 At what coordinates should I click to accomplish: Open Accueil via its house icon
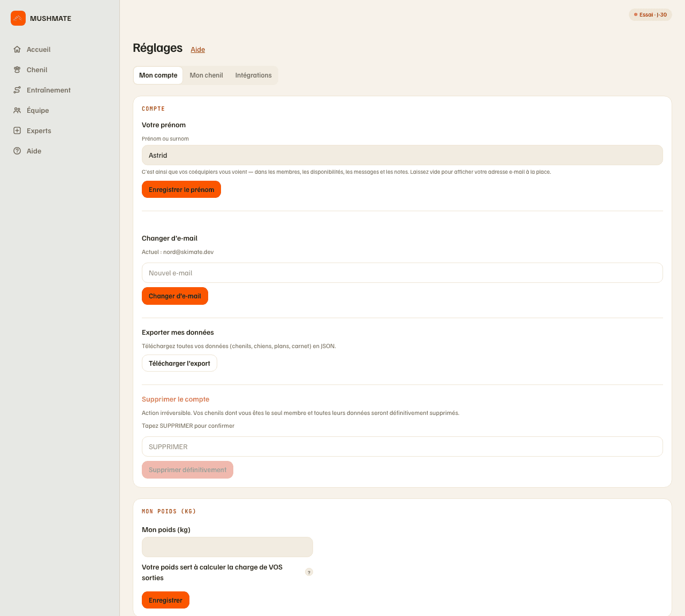(17, 49)
